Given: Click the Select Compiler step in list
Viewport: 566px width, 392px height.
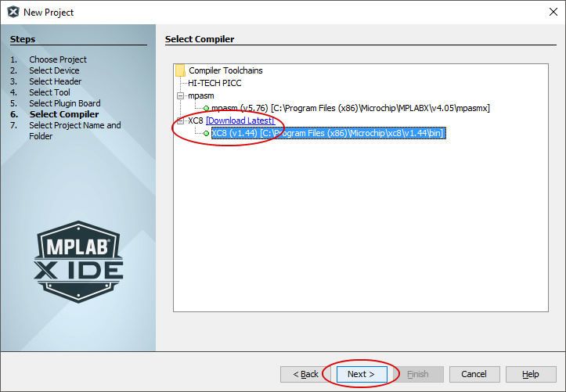Looking at the screenshot, I should pos(64,114).
